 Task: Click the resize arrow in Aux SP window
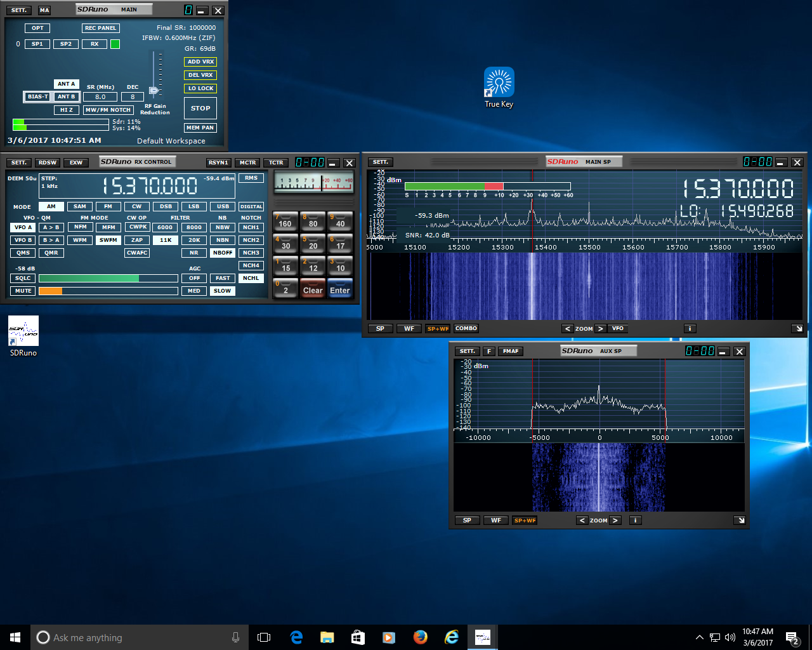(739, 521)
